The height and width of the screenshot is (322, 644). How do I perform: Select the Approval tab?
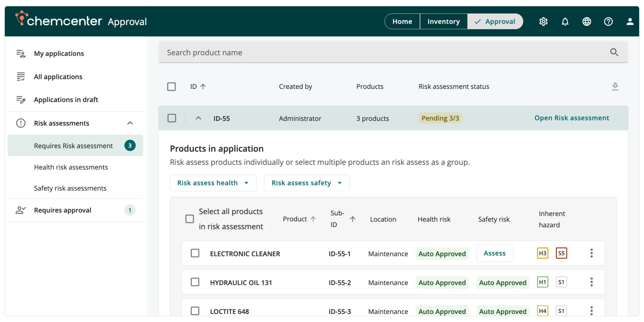coord(495,22)
